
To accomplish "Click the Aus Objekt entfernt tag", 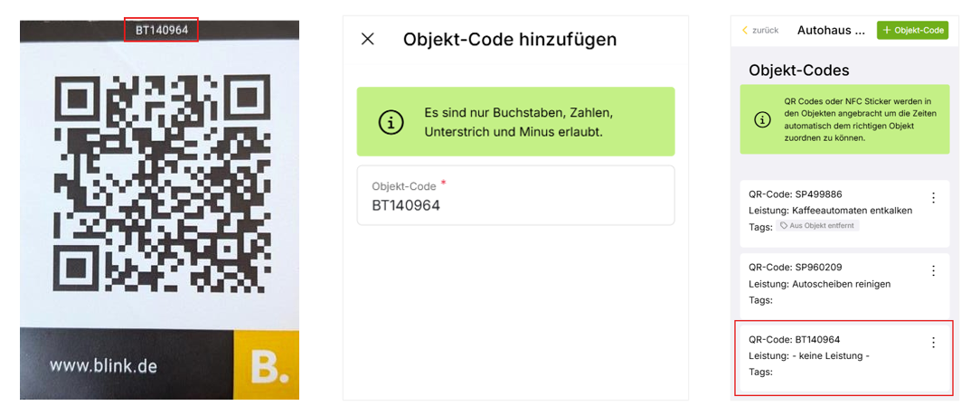I will pyautogui.click(x=817, y=226).
